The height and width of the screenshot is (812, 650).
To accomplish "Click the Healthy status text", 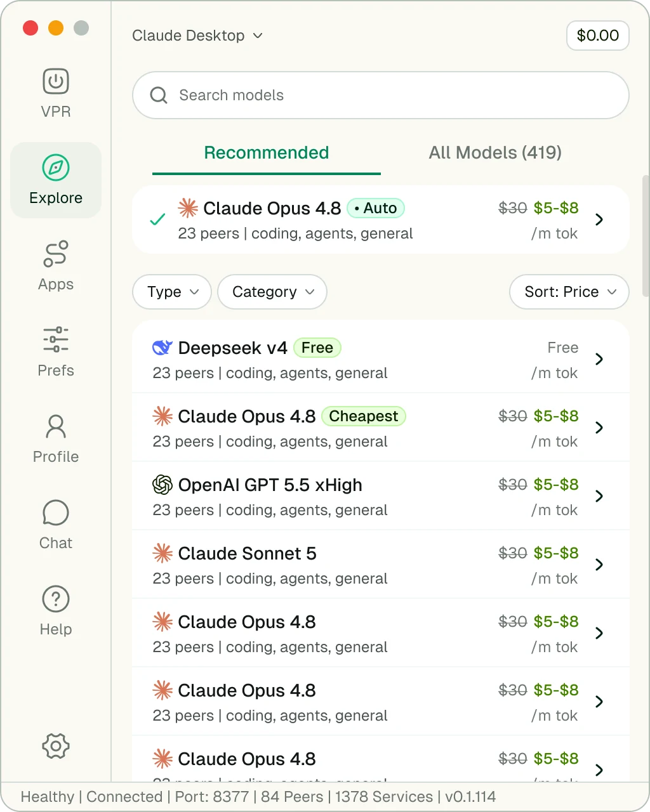I will [48, 797].
